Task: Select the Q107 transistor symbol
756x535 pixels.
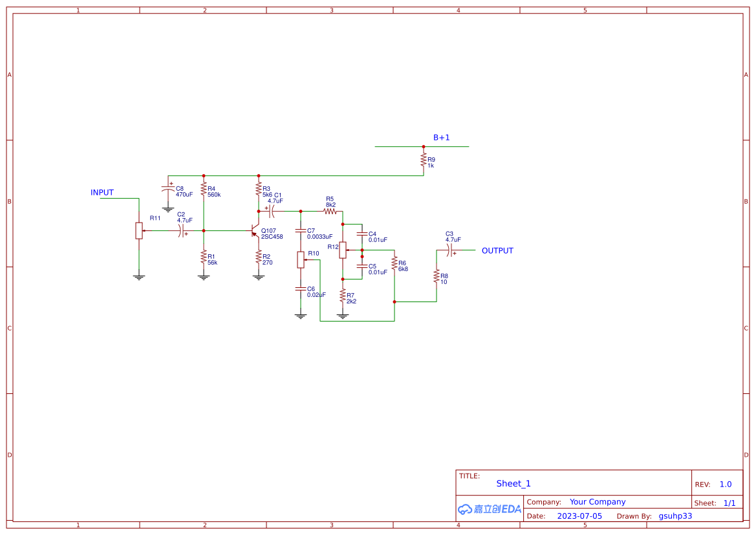Action: pyautogui.click(x=255, y=231)
